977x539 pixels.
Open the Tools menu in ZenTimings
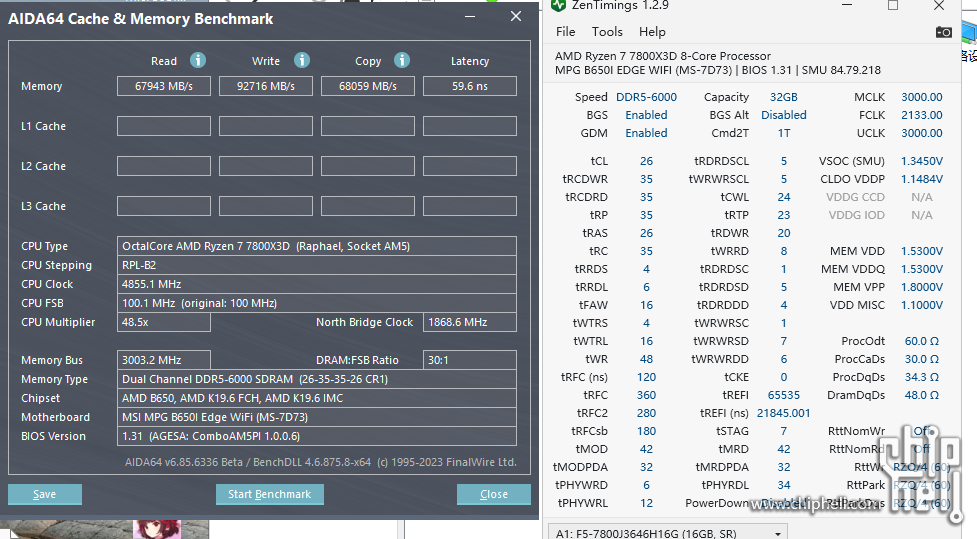coord(607,32)
